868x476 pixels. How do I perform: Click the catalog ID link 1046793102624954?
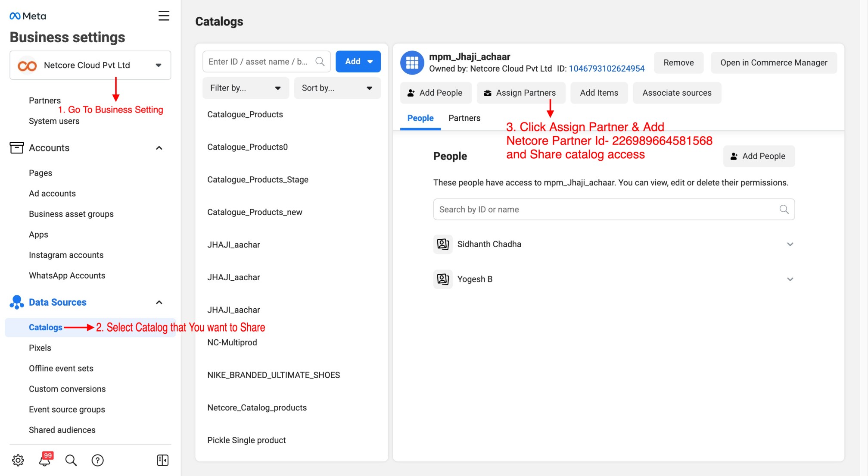(x=607, y=69)
